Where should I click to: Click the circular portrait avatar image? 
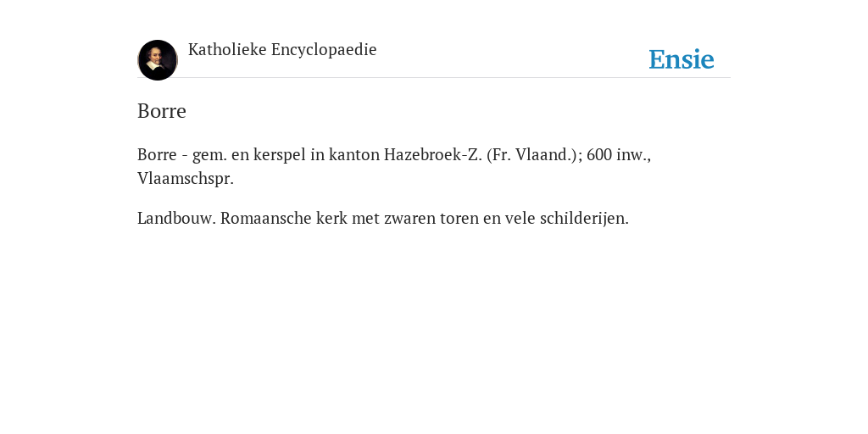pos(158,60)
